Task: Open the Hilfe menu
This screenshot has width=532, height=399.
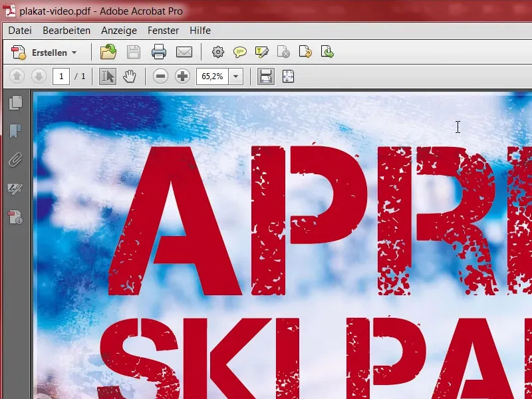Action: click(200, 31)
